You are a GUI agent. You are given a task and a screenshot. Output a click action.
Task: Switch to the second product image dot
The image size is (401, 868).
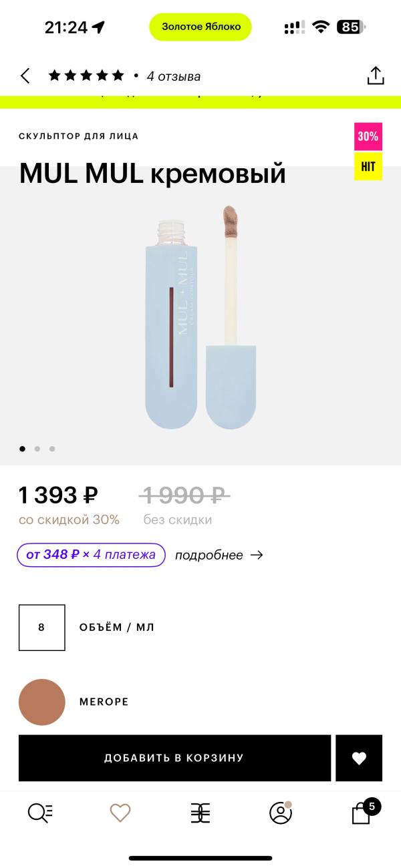(37, 449)
